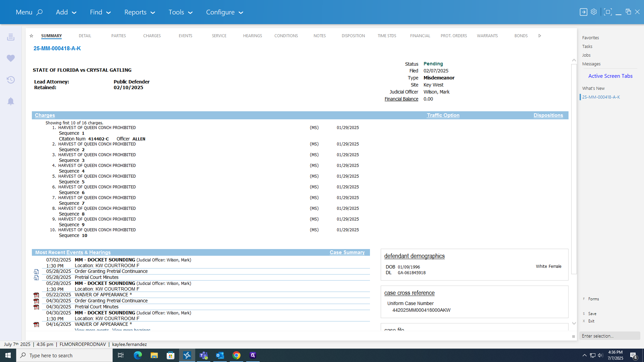Open Microsoft Teams from taskbar
The height and width of the screenshot is (362, 644).
point(204,355)
